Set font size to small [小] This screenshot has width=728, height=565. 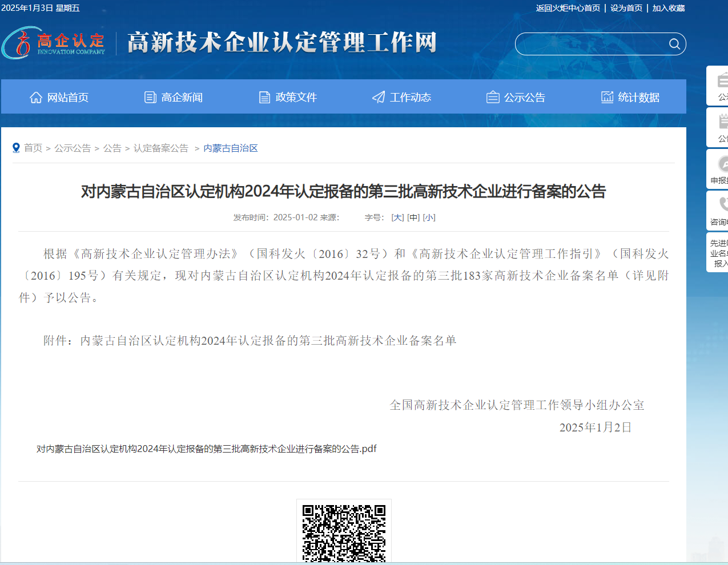coord(429,217)
